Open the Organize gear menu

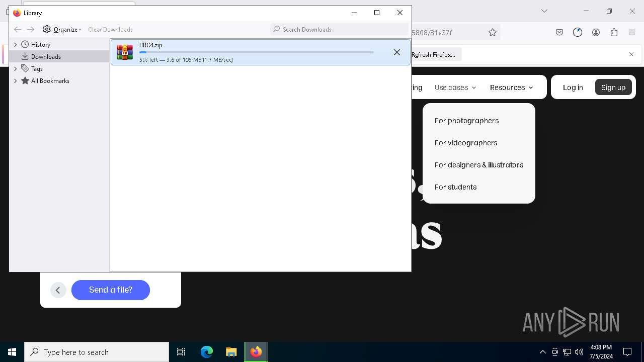[x=62, y=30]
